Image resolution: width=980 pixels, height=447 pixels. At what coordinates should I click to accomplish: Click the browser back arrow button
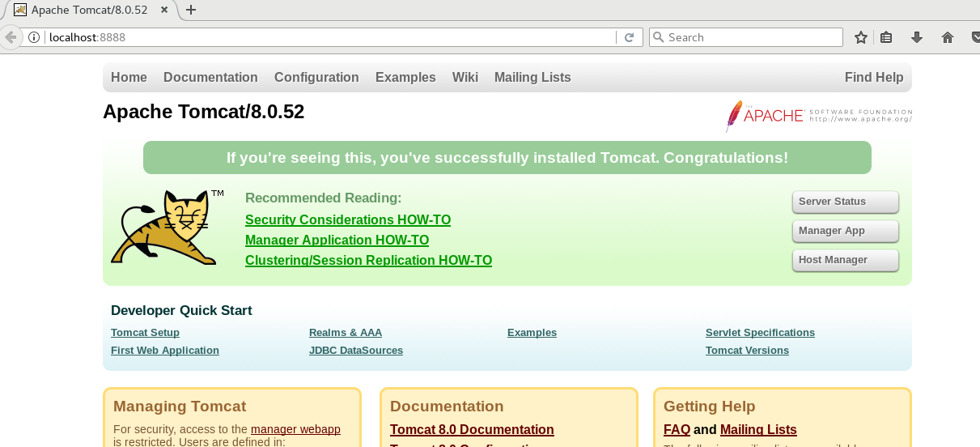coord(10,37)
